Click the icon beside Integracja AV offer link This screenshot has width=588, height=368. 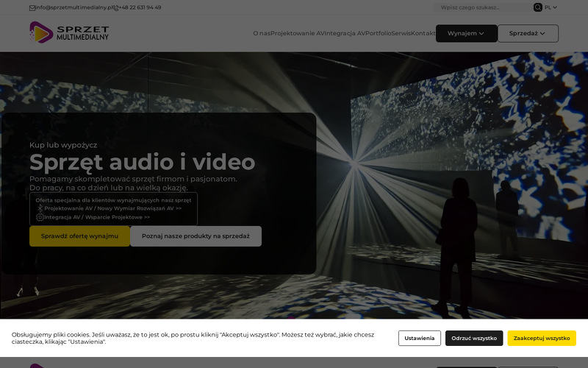(x=40, y=217)
